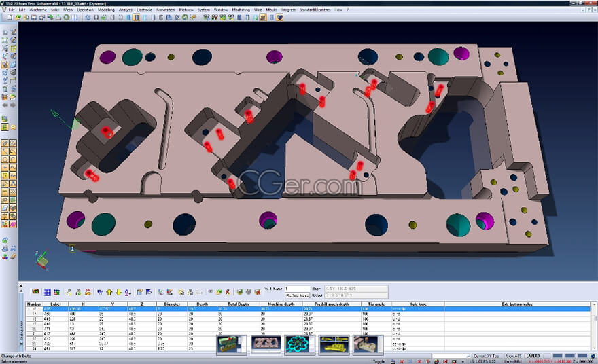Viewport: 598px width, 364px height.
Task: Click the Ext. bottom value column header
Action: coord(517,304)
